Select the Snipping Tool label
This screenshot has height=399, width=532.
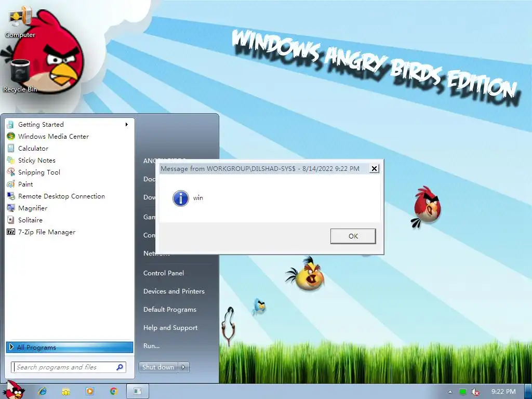pos(39,172)
